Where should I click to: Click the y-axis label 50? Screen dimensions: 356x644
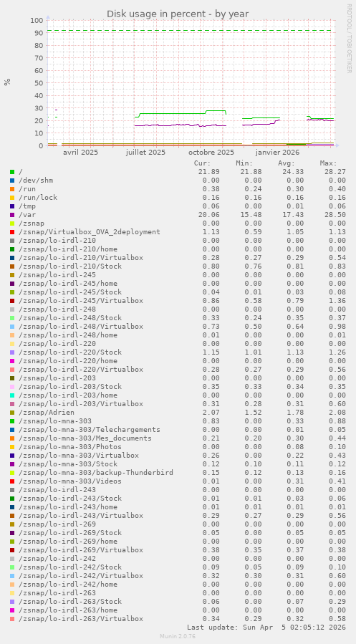pos(39,83)
